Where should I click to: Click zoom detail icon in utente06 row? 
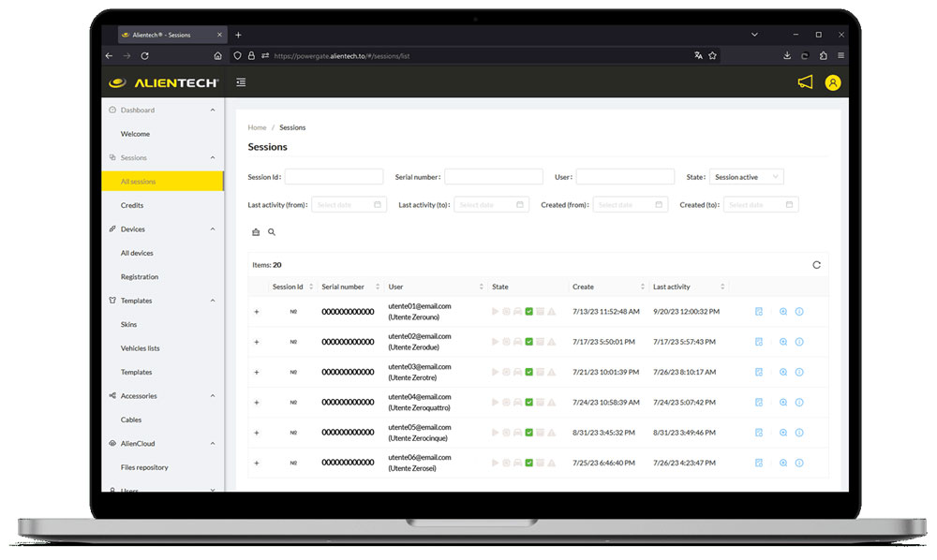(782, 463)
